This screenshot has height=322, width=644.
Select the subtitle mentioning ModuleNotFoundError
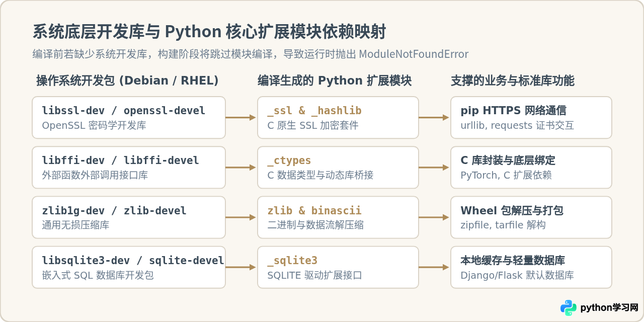tap(250, 54)
